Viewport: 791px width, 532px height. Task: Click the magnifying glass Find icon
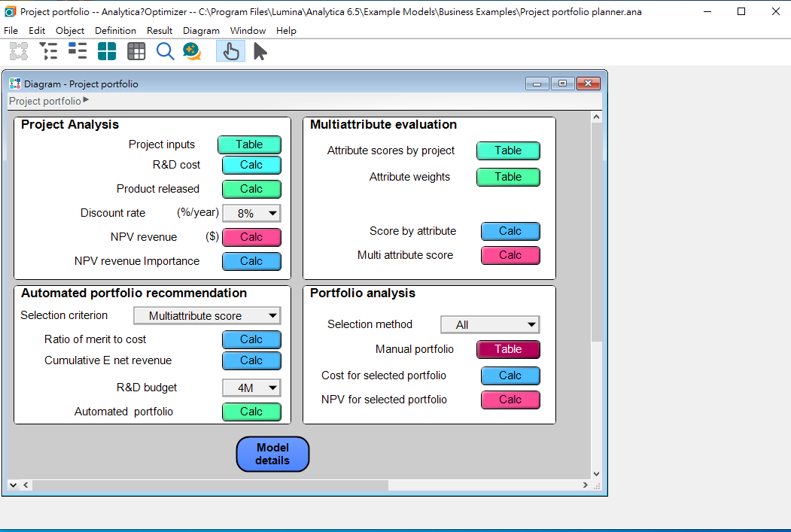165,51
